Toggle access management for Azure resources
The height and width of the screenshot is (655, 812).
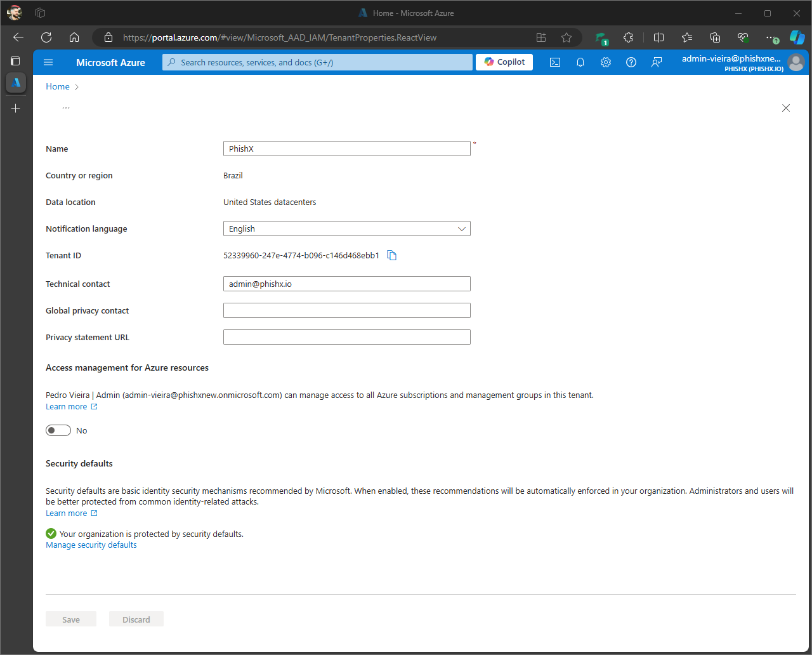point(58,430)
